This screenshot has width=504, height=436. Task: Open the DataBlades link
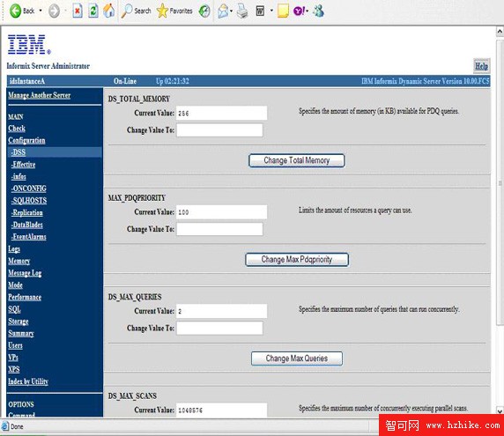coord(27,225)
